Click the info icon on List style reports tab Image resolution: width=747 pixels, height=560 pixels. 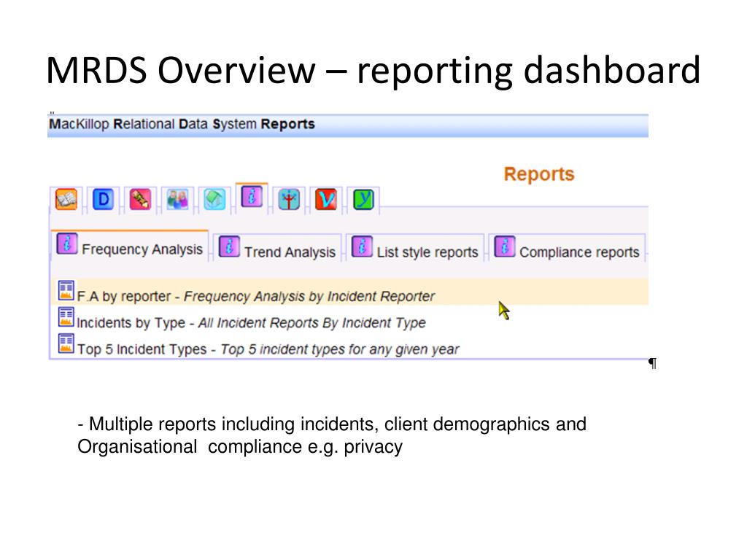362,246
